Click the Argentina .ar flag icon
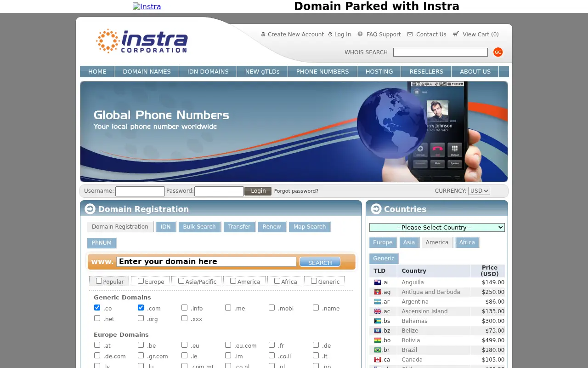 [x=378, y=302]
